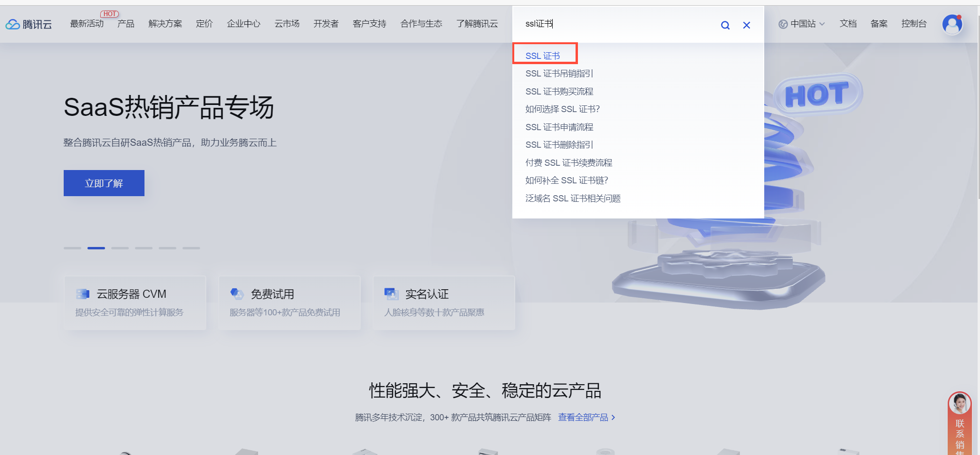Click the 查看全部产品 link
The width and height of the screenshot is (980, 455).
[583, 417]
